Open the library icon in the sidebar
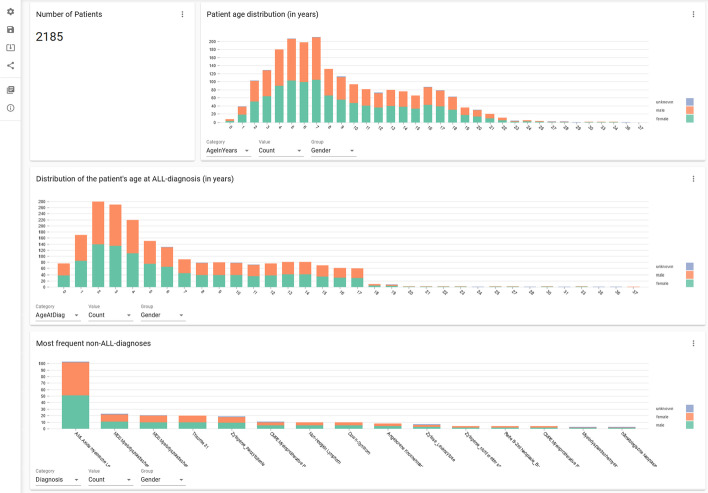This screenshot has width=708, height=493. point(11,89)
